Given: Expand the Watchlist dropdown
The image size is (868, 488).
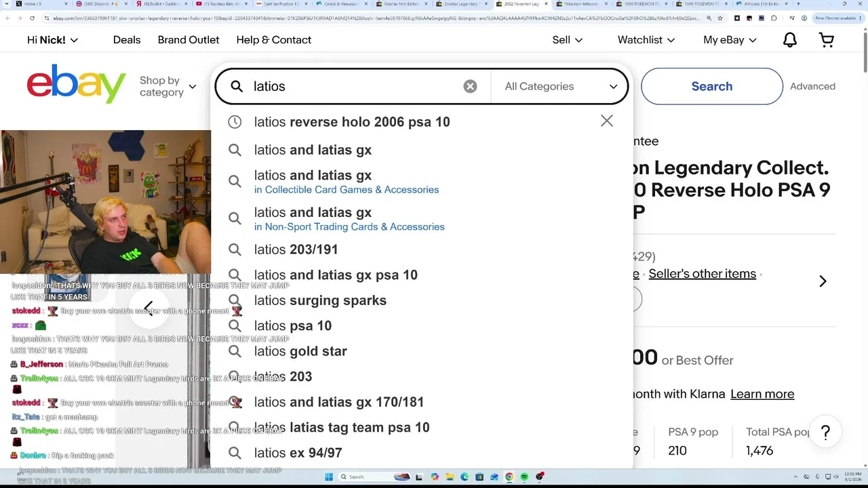Looking at the screenshot, I should coord(646,40).
